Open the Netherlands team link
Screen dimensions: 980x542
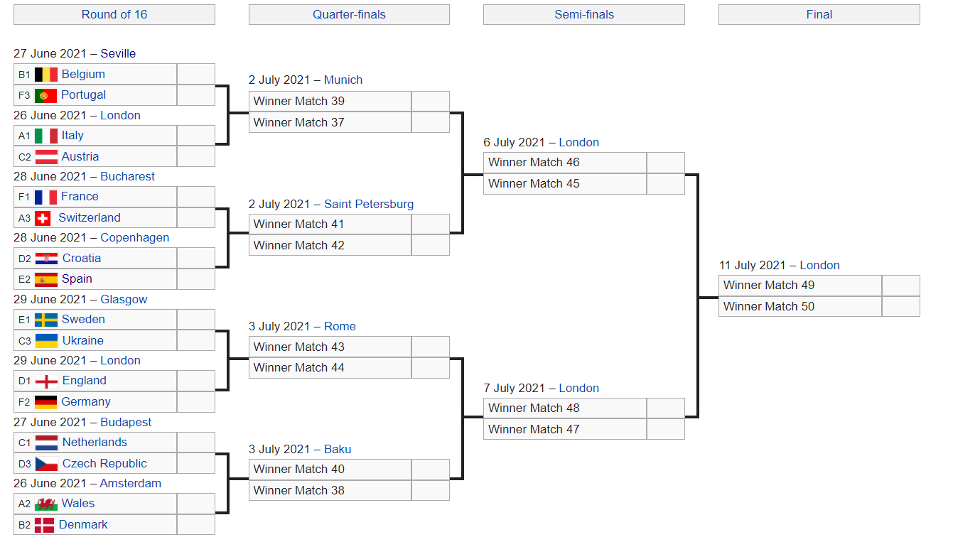click(95, 442)
